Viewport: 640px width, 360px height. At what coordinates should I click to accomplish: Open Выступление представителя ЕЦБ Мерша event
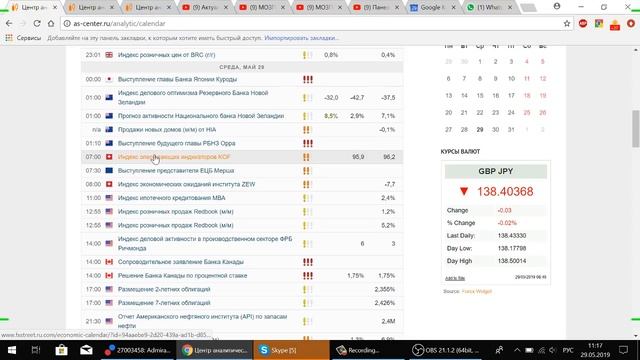click(x=176, y=171)
